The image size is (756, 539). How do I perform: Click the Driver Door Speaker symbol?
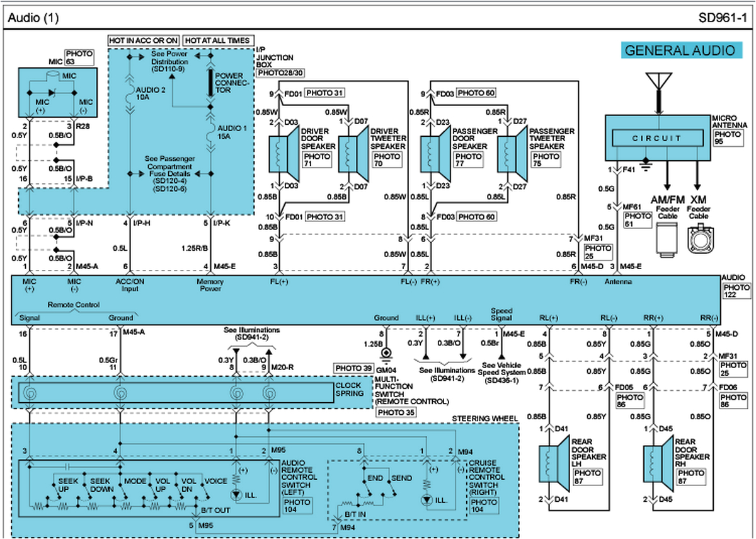(280, 154)
